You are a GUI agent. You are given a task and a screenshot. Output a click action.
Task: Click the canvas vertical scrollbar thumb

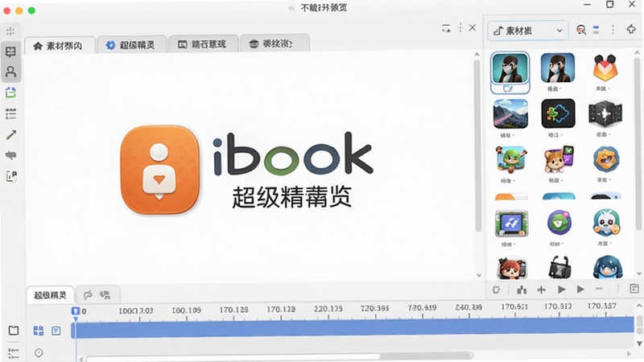477,146
